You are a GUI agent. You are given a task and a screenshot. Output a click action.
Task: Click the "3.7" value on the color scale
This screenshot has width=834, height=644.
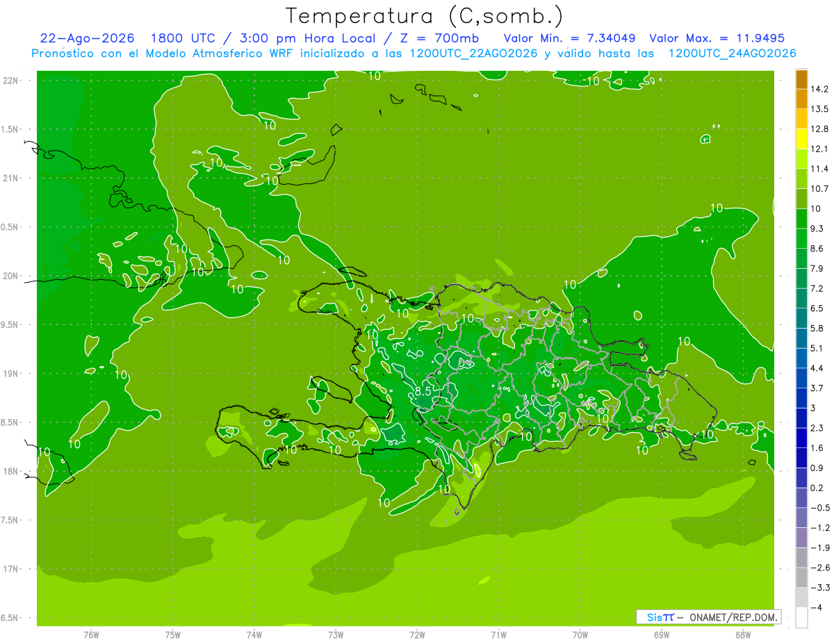click(817, 388)
